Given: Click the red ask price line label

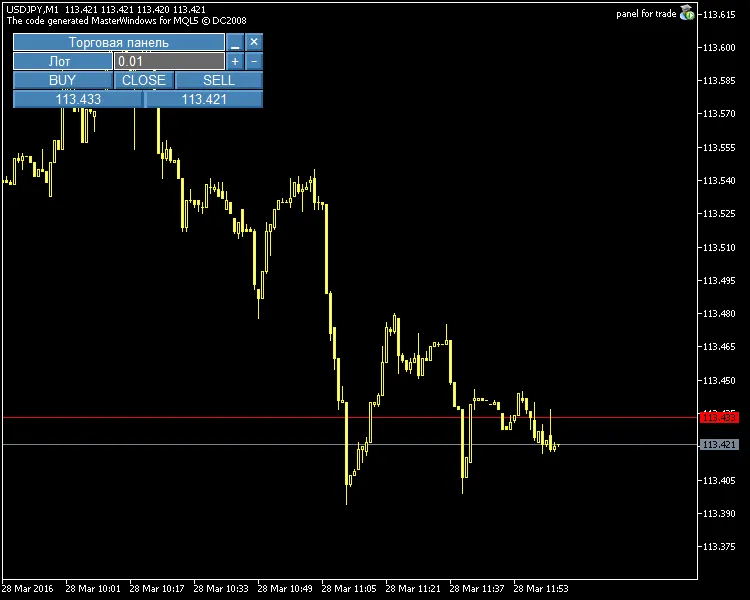Looking at the screenshot, I should click(720, 416).
